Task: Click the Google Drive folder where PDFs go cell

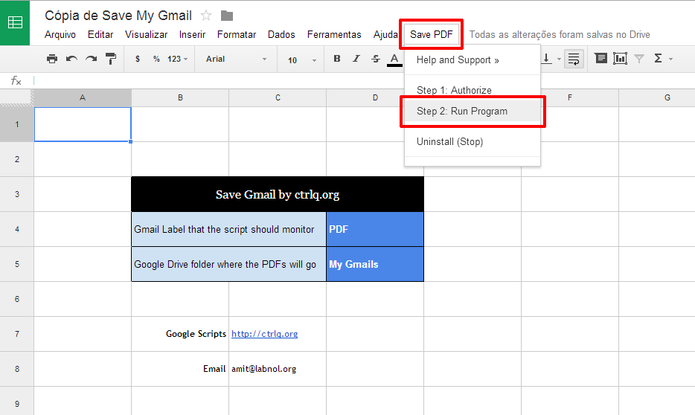Action: pyautogui.click(x=229, y=264)
